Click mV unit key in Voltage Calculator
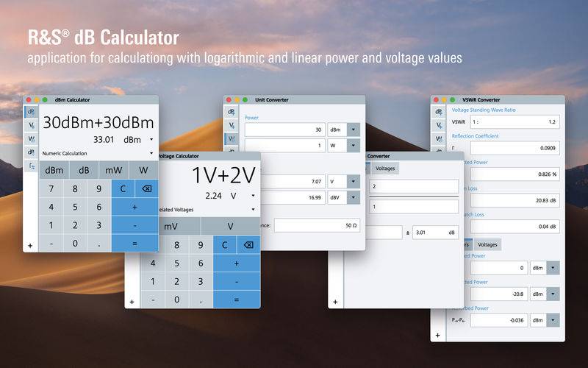This screenshot has height=368, width=588. (x=171, y=226)
